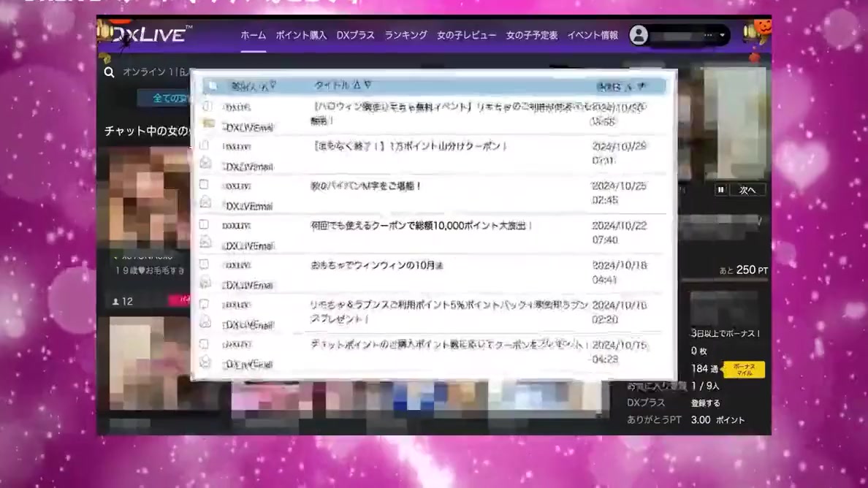Click the 3日以上でボーナス text

[x=726, y=334]
